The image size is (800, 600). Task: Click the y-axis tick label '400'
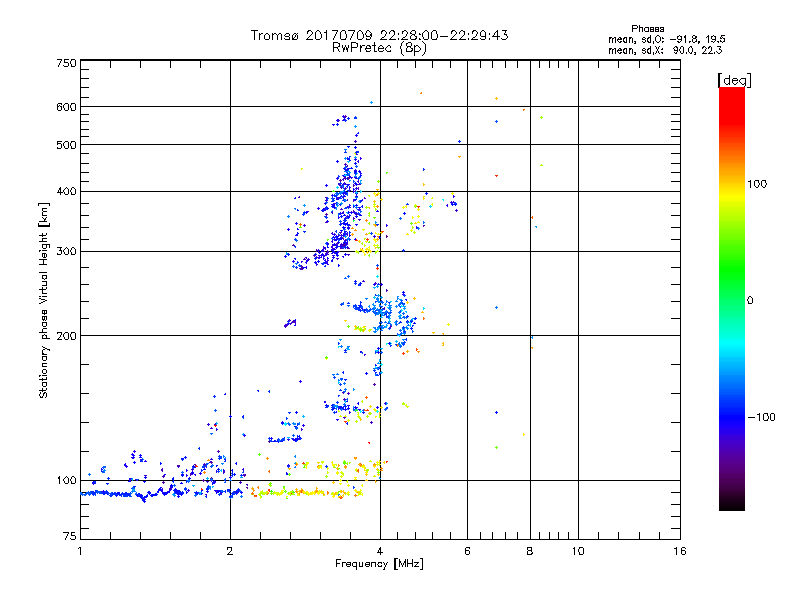pos(66,192)
